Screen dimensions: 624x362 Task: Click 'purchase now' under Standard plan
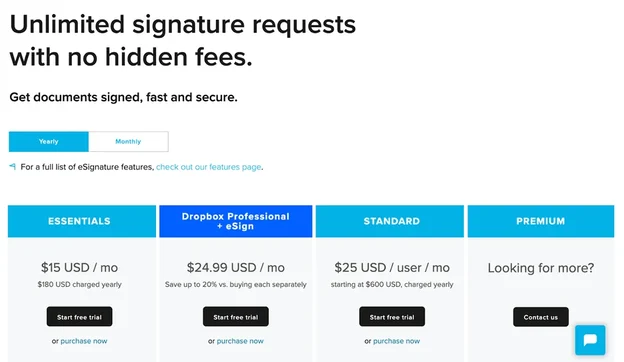tap(396, 341)
